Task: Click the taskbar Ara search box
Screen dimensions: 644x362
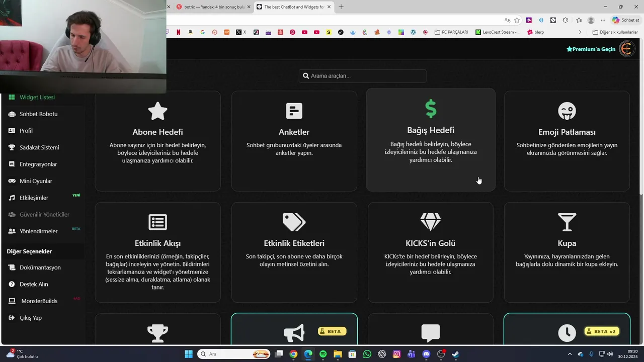Action: (x=234, y=354)
